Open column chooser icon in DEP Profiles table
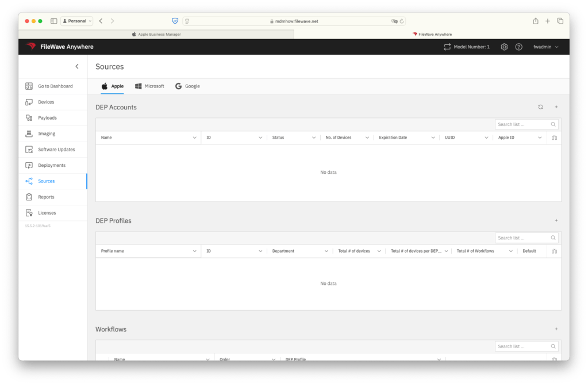The image size is (588, 385). [554, 251]
